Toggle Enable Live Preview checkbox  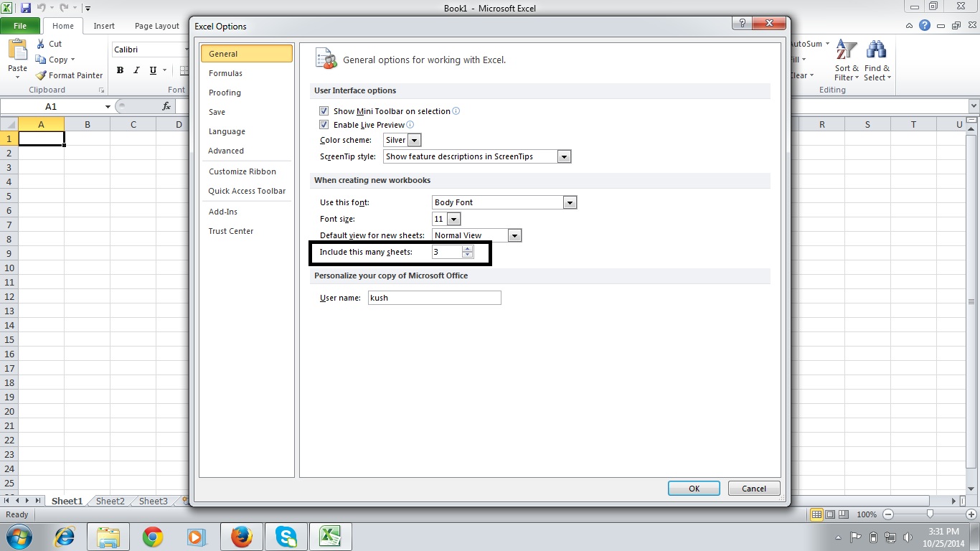(x=324, y=125)
